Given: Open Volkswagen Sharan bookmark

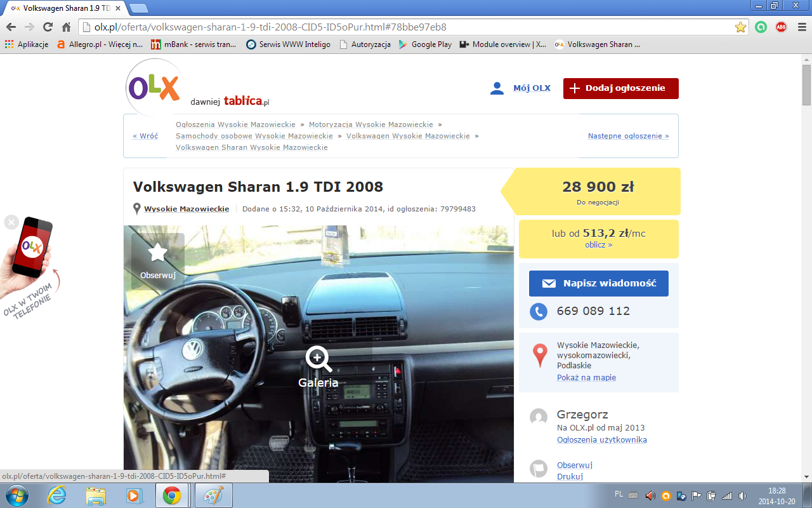Looking at the screenshot, I should pos(598,44).
